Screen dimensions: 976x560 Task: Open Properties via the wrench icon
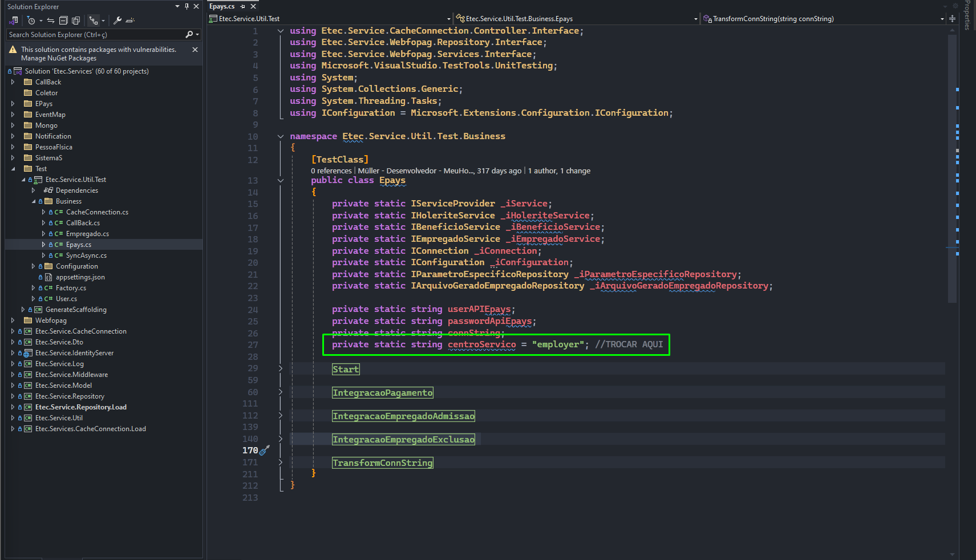(118, 21)
